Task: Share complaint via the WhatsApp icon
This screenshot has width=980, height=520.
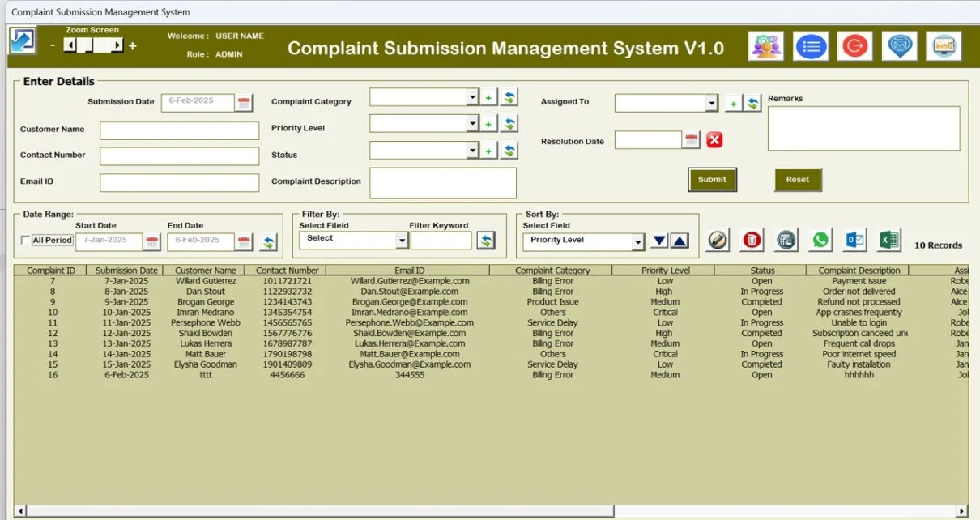Action: click(x=820, y=240)
